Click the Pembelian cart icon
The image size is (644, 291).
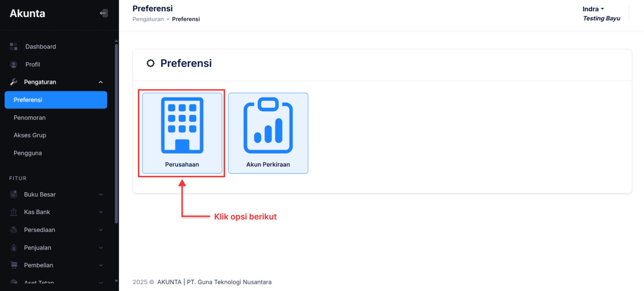(13, 265)
